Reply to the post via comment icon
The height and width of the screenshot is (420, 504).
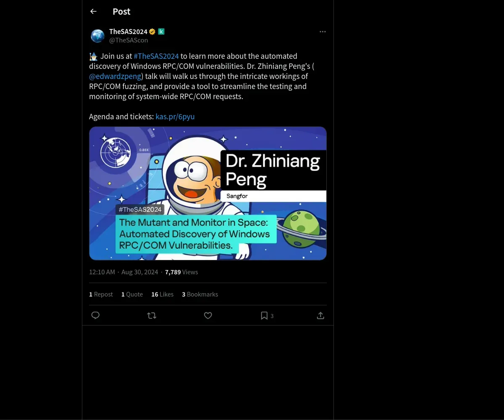point(95,315)
